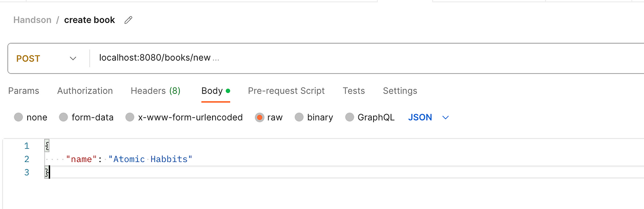Open the Settings tab
Viewport: 644px width, 209px height.
point(400,91)
